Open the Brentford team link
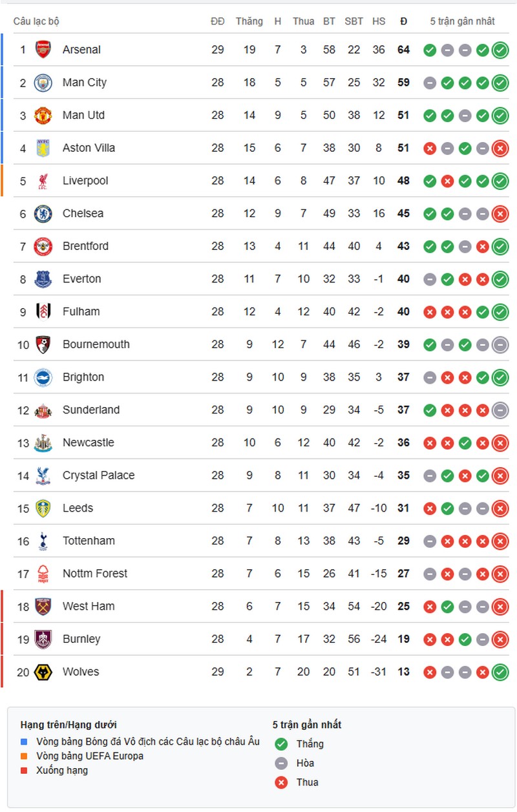Viewport: 517px width, 812px height. point(85,246)
